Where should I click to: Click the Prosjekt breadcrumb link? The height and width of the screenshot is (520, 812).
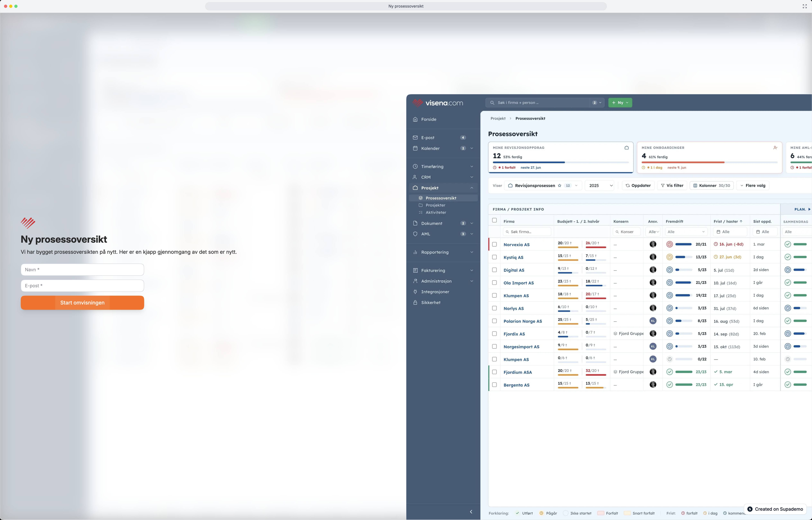(x=498, y=119)
